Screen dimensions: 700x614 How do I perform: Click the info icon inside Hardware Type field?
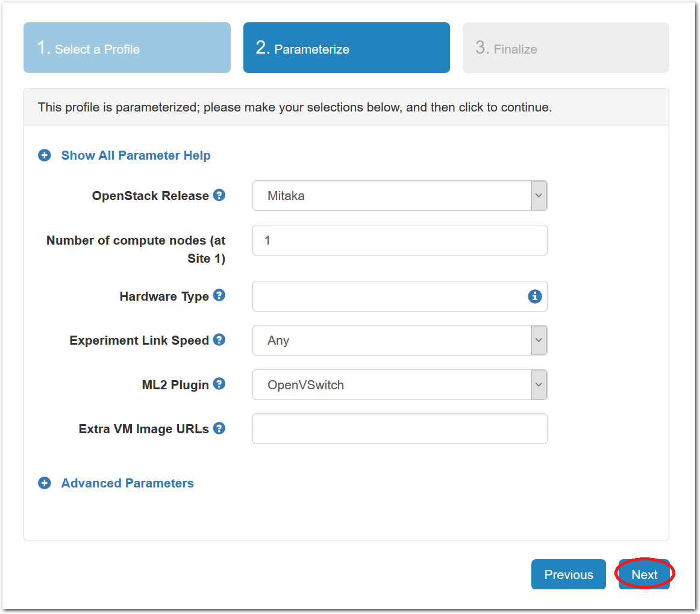535,296
